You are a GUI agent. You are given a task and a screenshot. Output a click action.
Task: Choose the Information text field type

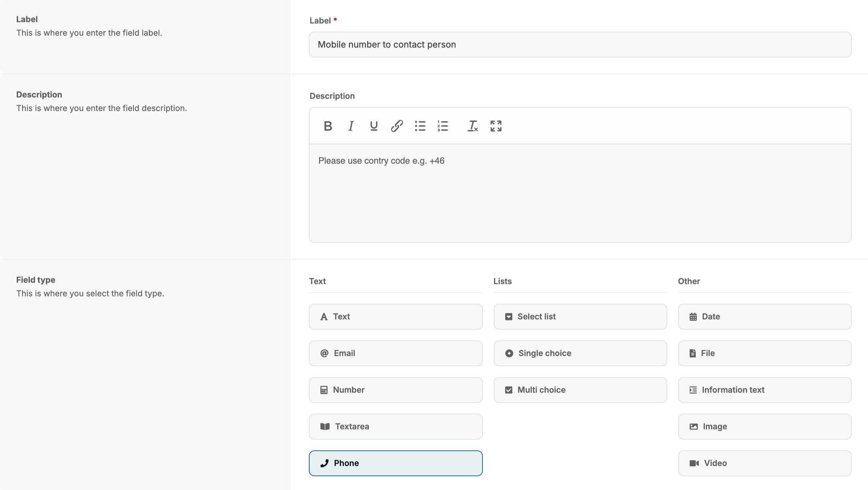764,390
